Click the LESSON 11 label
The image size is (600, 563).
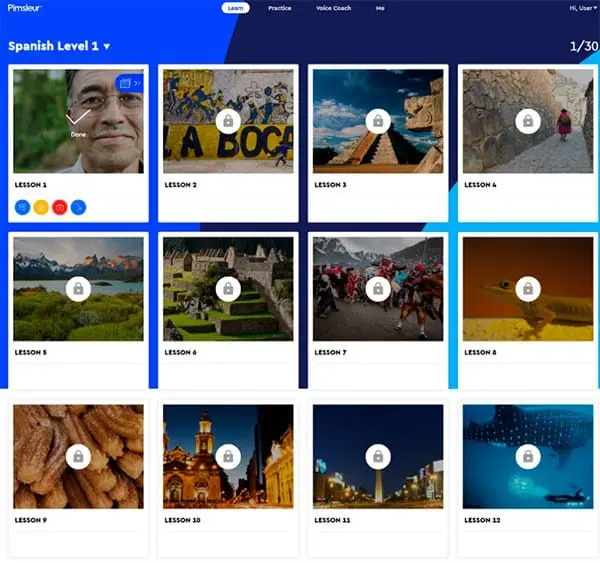tap(333, 520)
